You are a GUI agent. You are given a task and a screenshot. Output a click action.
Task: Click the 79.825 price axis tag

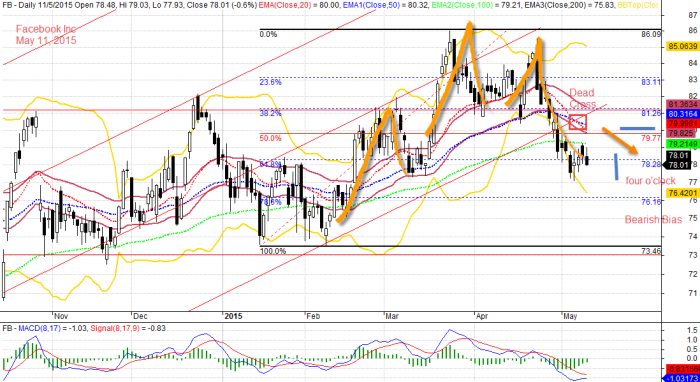point(682,133)
